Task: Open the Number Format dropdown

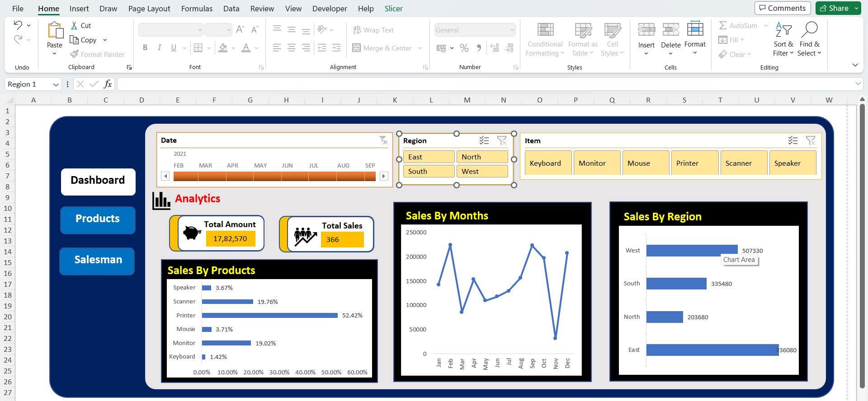Action: (x=512, y=30)
